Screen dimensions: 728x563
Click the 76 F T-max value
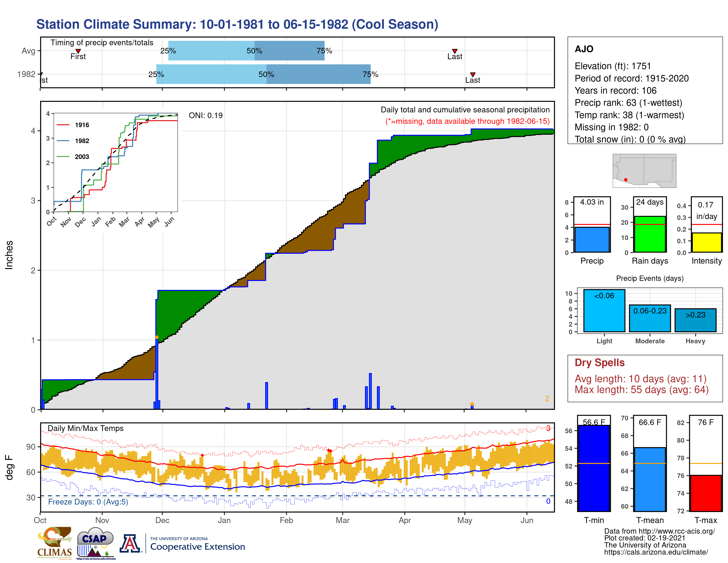(706, 422)
